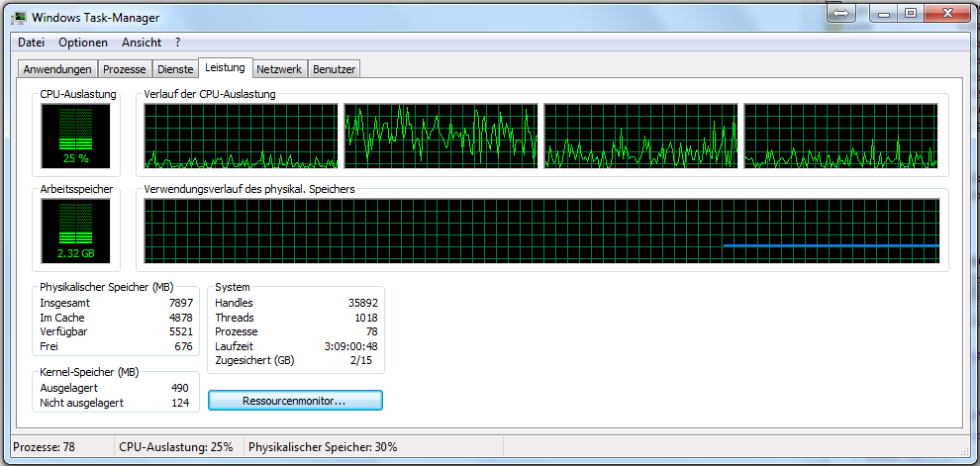Image resolution: width=980 pixels, height=466 pixels.
Task: Click the first CPU core history graph
Action: [241, 136]
